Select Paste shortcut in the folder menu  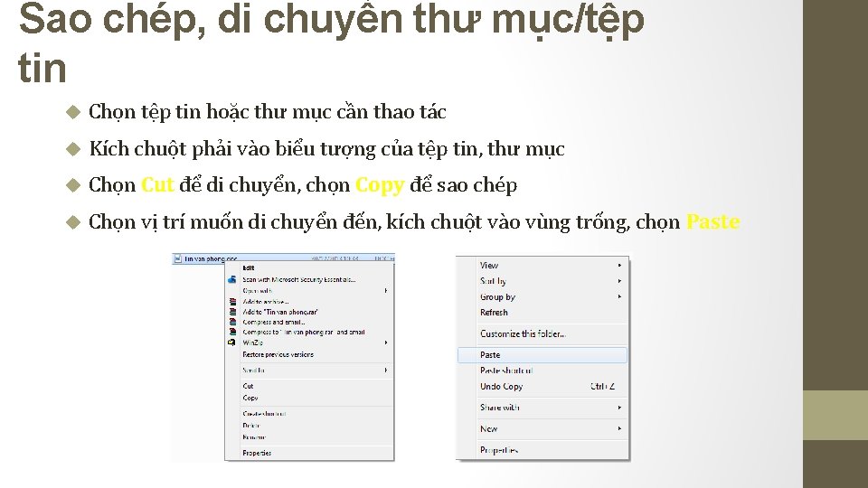(506, 371)
